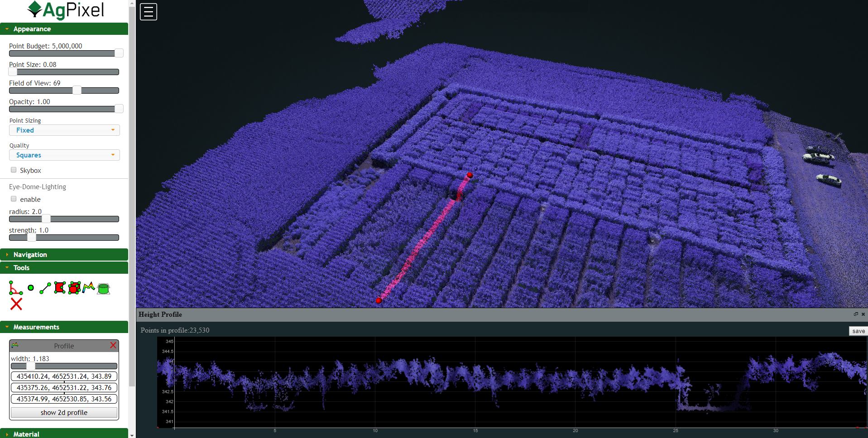Select the volume box measurement tool

pos(74,288)
